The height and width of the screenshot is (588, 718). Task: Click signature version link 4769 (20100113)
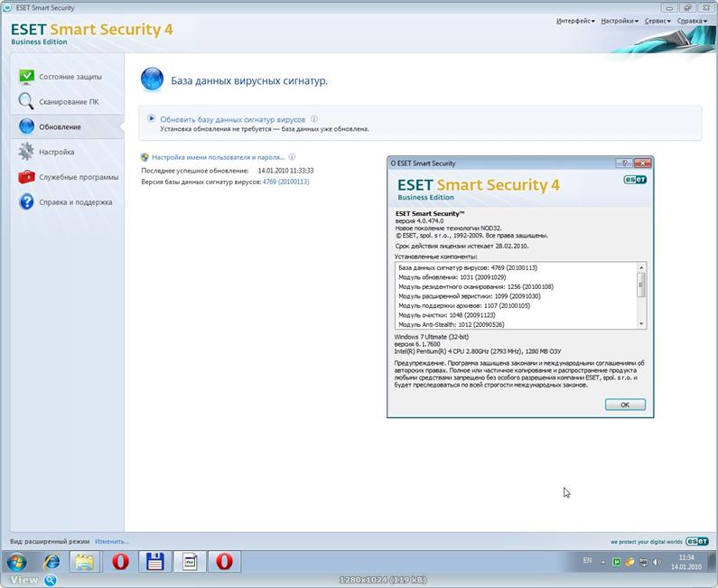285,182
